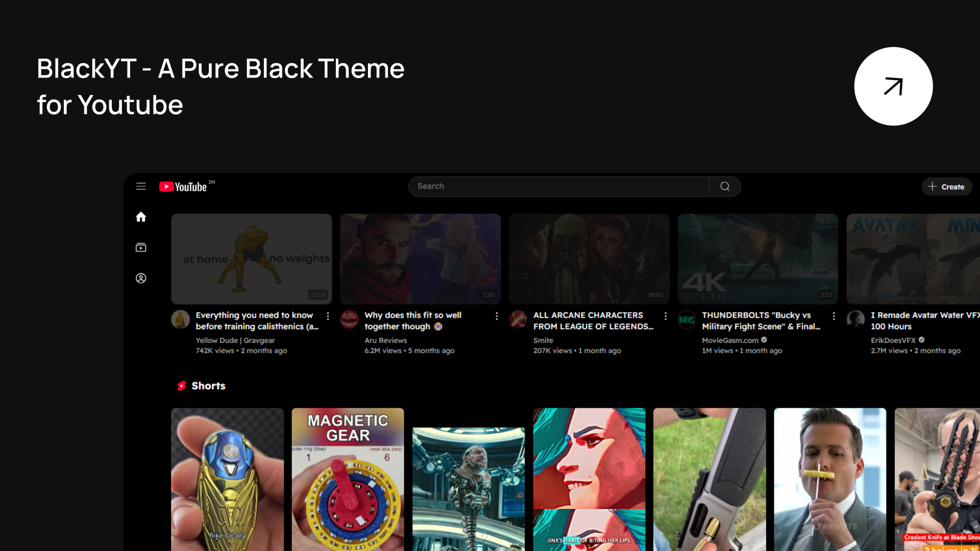
Task: Play the Jinx biting lips short
Action: click(589, 480)
